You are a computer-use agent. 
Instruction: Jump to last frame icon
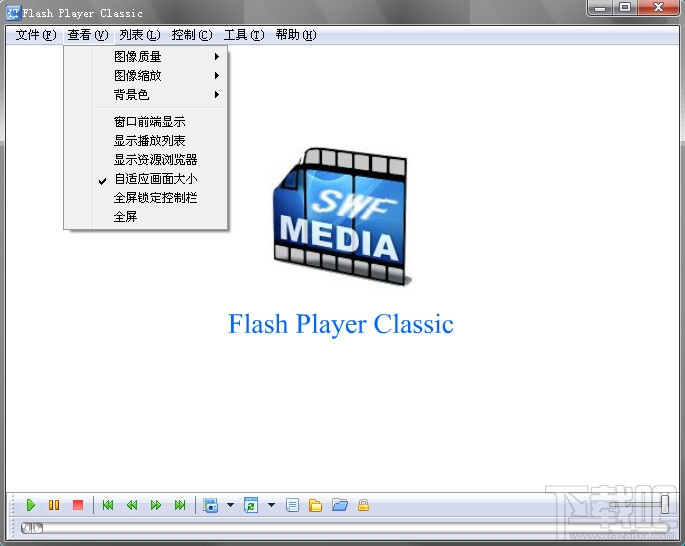(180, 505)
